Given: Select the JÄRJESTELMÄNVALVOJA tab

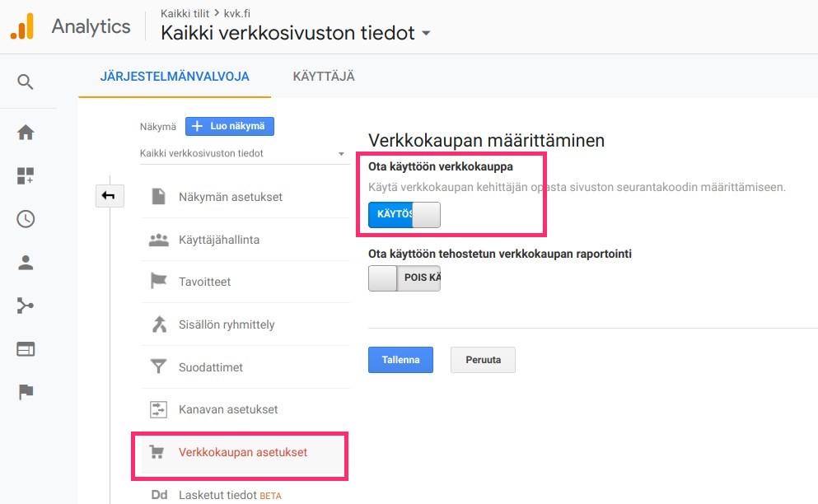Looking at the screenshot, I should 175,77.
